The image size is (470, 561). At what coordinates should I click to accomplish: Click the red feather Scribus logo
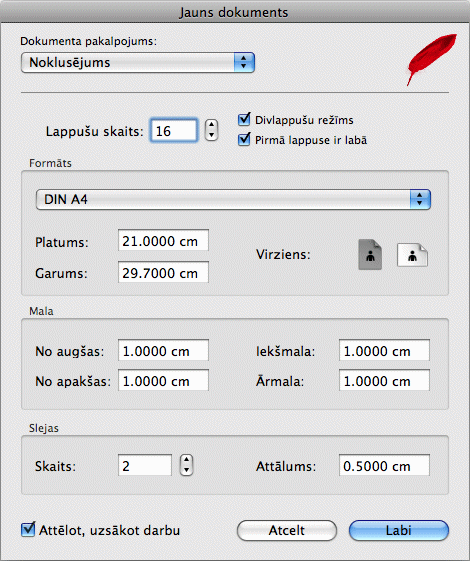click(x=432, y=59)
